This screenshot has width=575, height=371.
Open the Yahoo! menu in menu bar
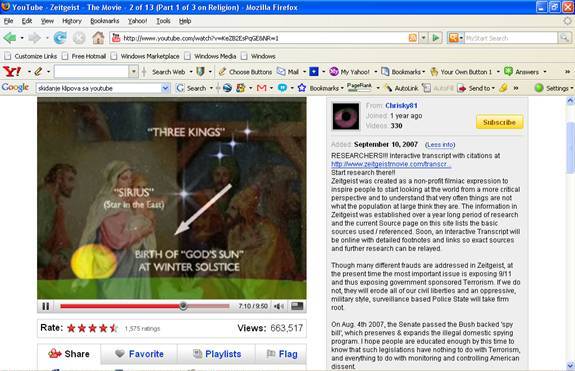pyautogui.click(x=138, y=21)
